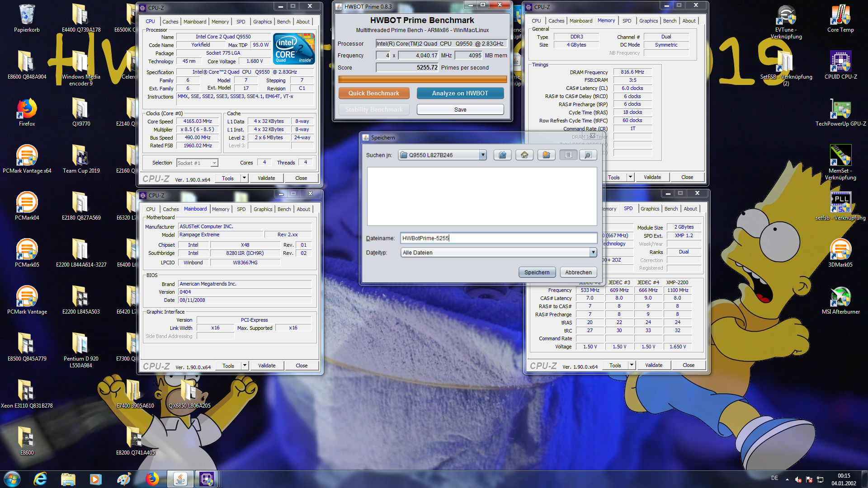Select the Xeon E3110 Q831B278 folder
This screenshot has width=868, height=488.
click(x=27, y=394)
